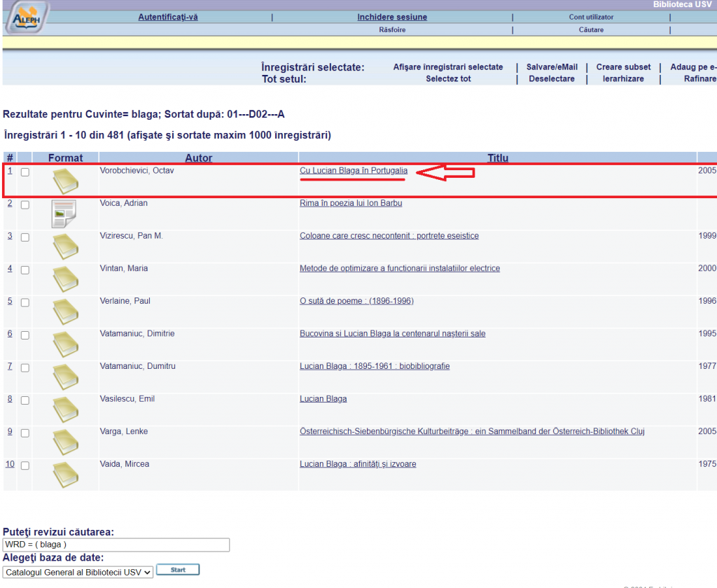Click the Aleph logo icon

tap(26, 17)
